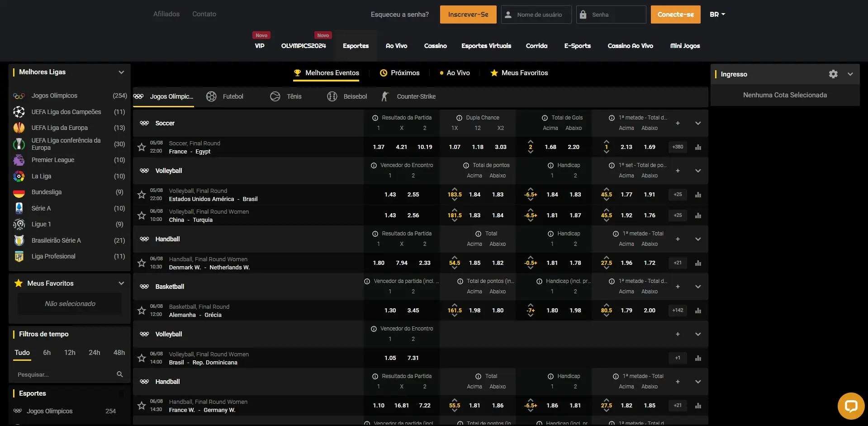868x426 pixels.
Task: Click the Esqueceu a senha? link
Action: point(399,14)
